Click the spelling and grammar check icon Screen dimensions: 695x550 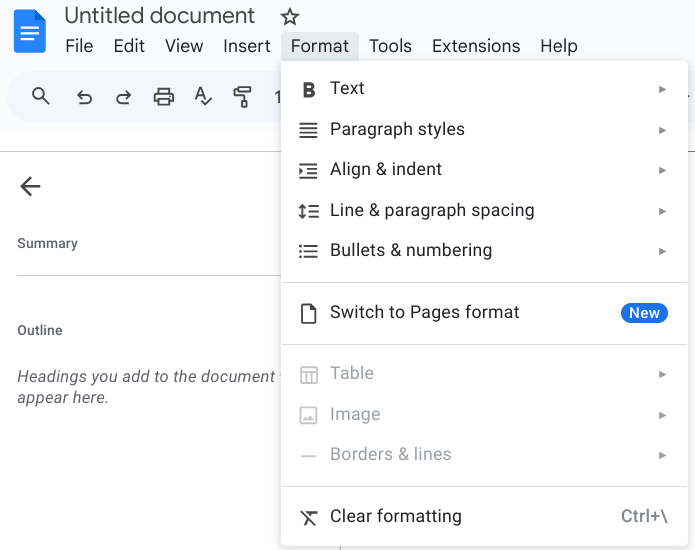point(203,97)
